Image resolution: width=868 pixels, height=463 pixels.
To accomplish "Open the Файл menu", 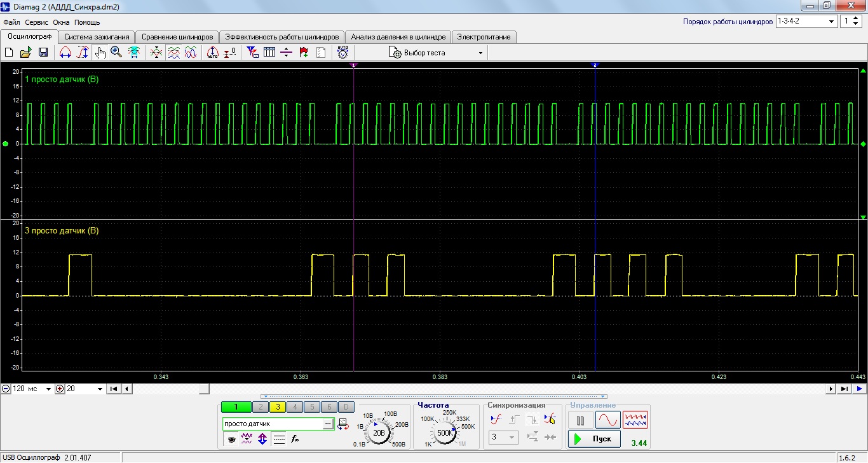I will pyautogui.click(x=11, y=22).
